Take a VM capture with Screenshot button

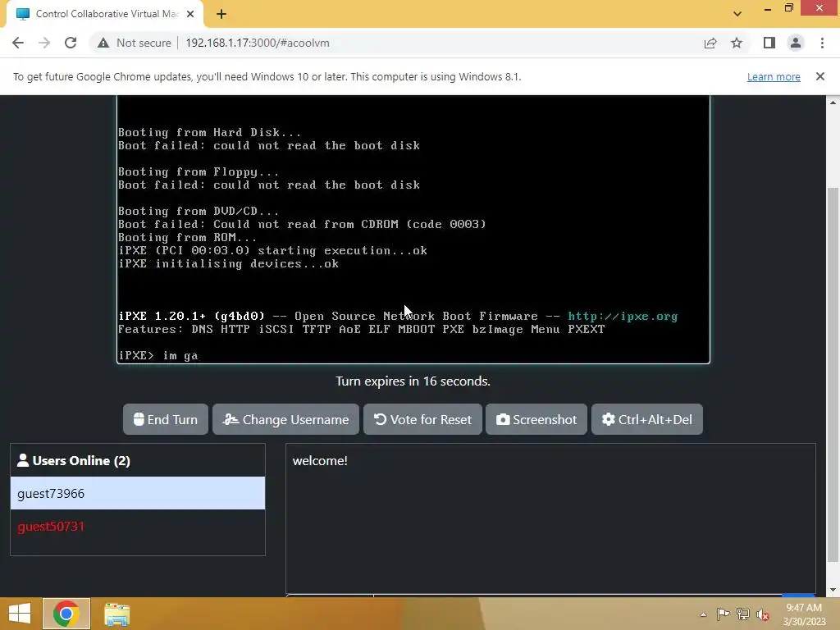536,419
